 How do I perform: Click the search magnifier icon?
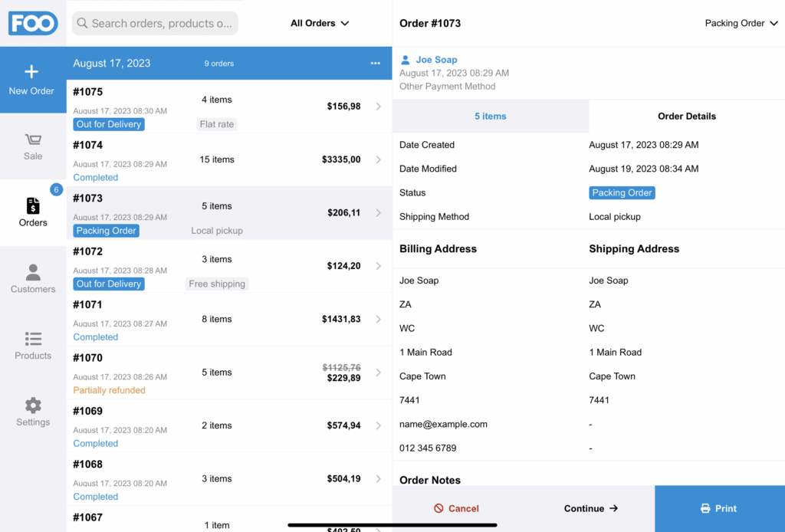82,24
